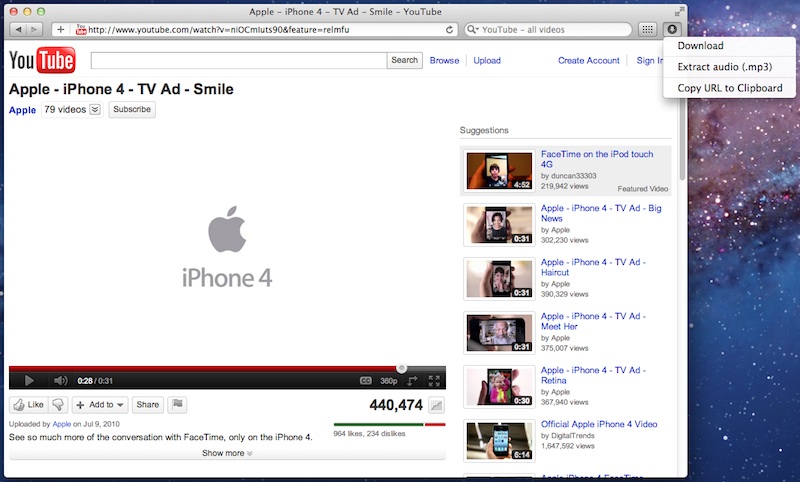Select Download from the extension menu
The width and height of the screenshot is (800, 482).
click(700, 46)
